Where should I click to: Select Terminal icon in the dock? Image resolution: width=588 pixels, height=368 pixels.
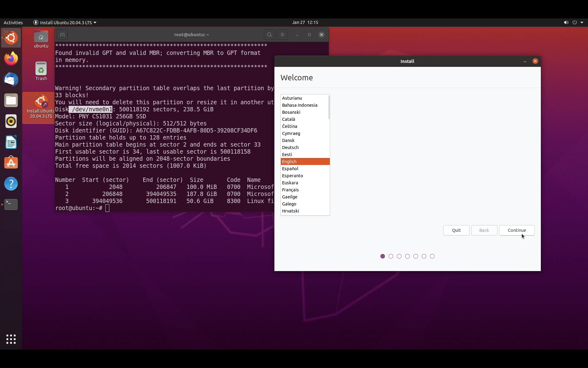click(x=11, y=205)
